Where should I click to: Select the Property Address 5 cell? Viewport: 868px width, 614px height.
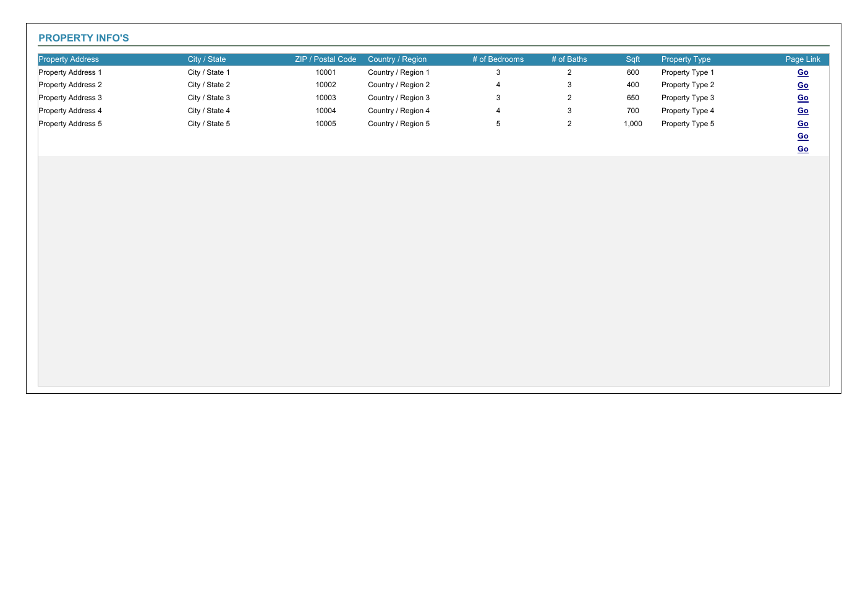click(x=70, y=124)
